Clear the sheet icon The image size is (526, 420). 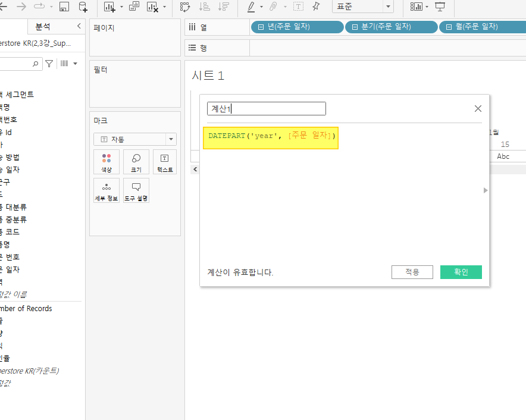point(153,7)
